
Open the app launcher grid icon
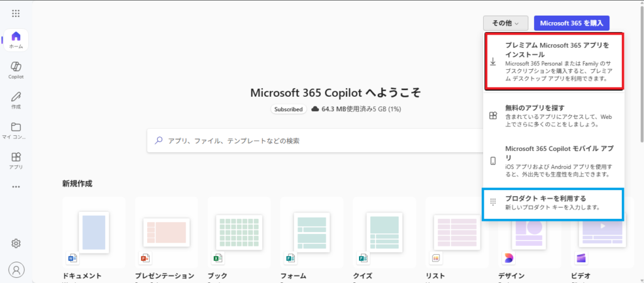[x=16, y=14]
